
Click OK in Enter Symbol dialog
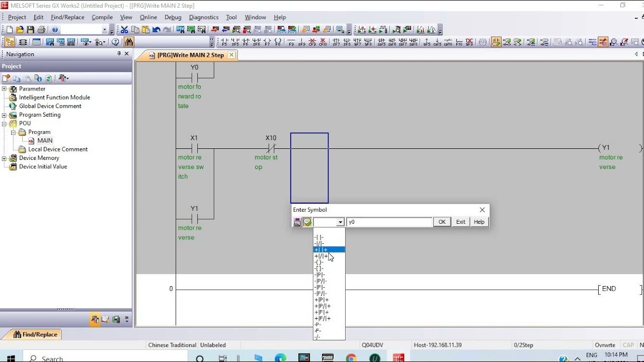(442, 222)
